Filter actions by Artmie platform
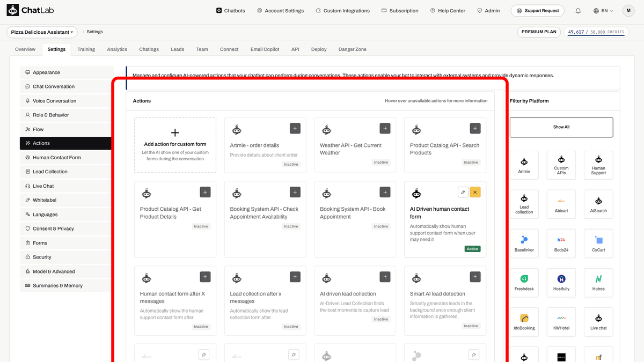Screen dimensions: 644x362 [524, 165]
